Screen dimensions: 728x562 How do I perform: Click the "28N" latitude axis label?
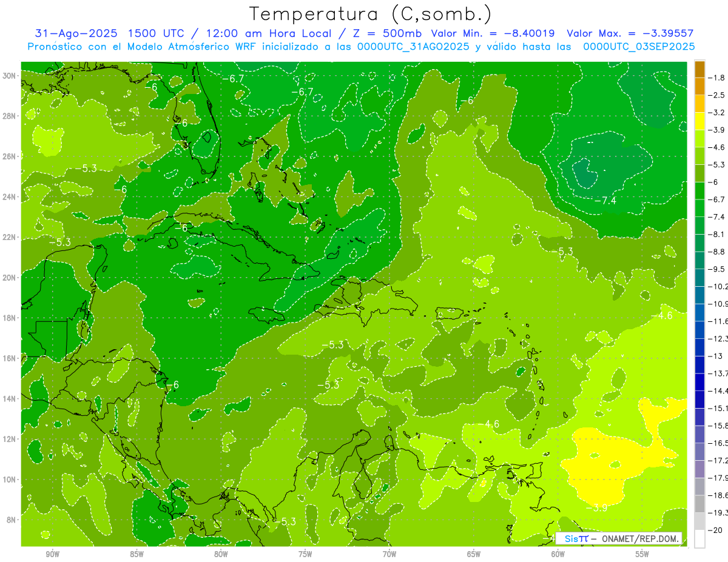pyautogui.click(x=10, y=116)
